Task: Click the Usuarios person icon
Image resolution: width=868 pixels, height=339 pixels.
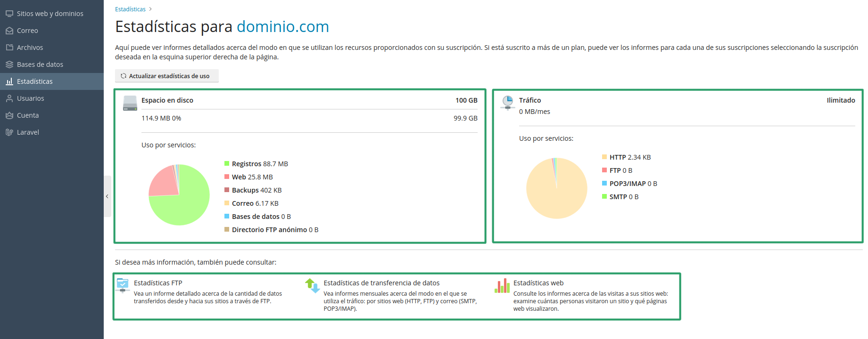Action: pyautogui.click(x=9, y=98)
